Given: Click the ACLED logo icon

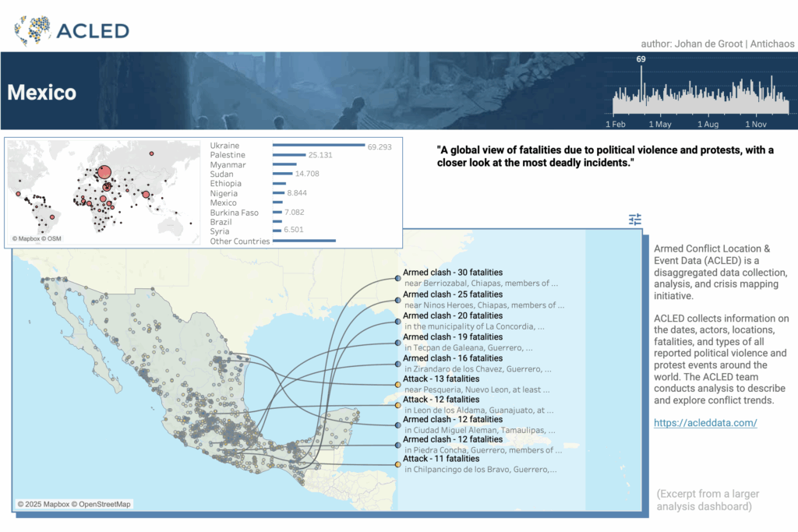Looking at the screenshot, I should point(33,30).
